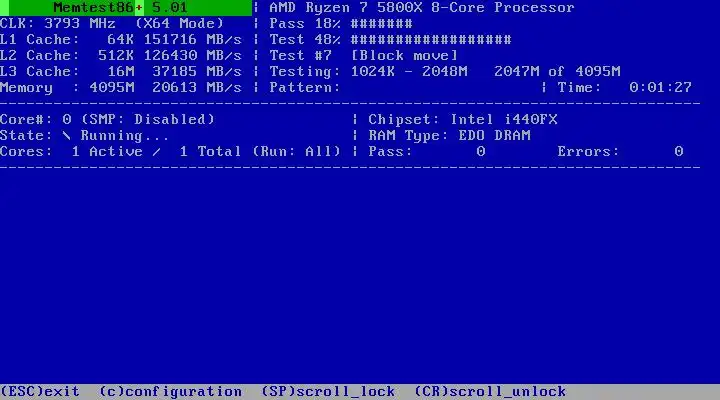Viewport: 720px width, 400px height.
Task: Click the Test #7 [Block move] label
Action: 364,56
